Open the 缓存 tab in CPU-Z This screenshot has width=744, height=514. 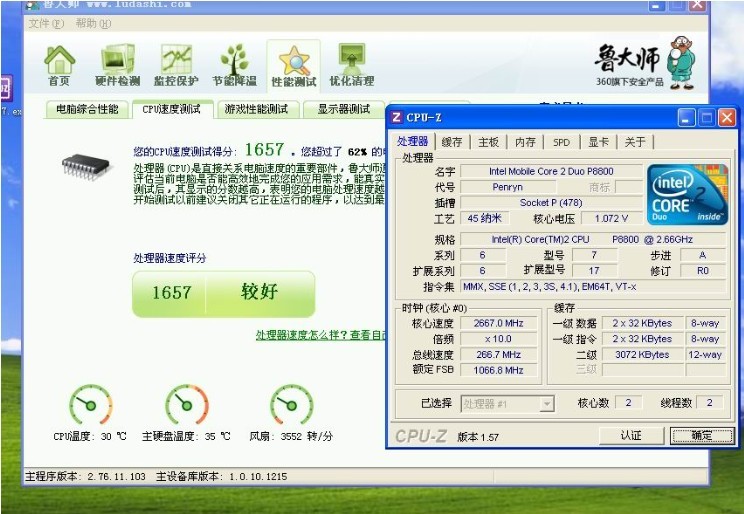pyautogui.click(x=452, y=142)
